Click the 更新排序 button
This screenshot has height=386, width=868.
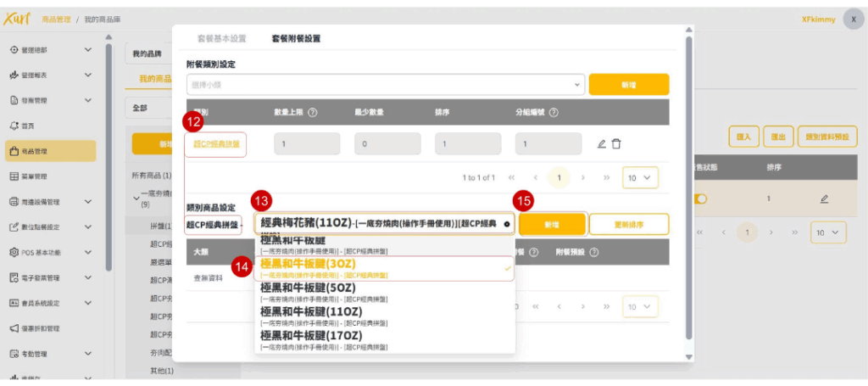(x=629, y=224)
